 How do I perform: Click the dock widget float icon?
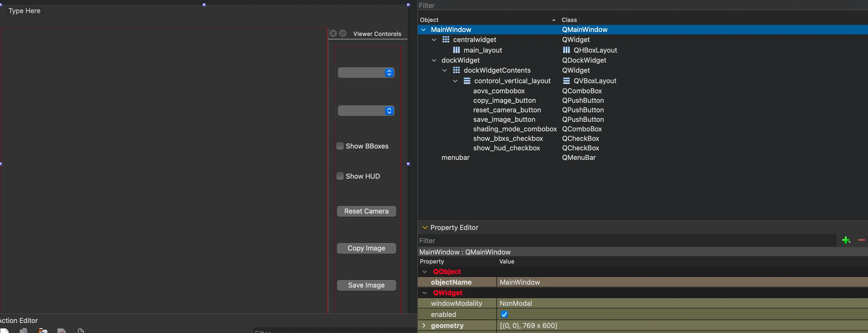(343, 33)
